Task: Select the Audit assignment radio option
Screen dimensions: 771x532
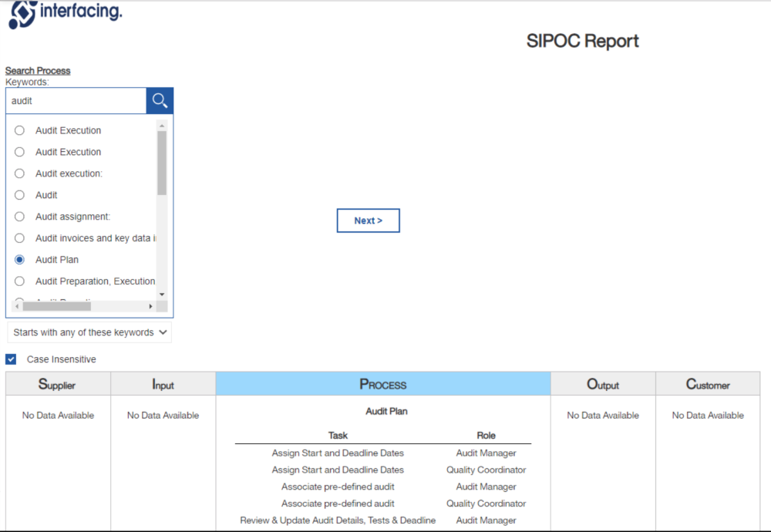Action: (x=19, y=217)
